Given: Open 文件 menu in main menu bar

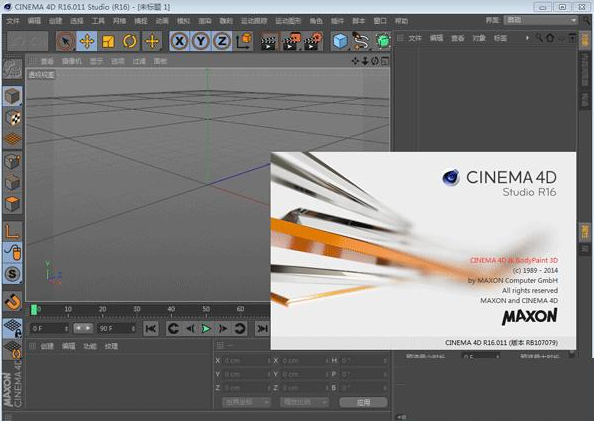Looking at the screenshot, I should click(x=13, y=21).
